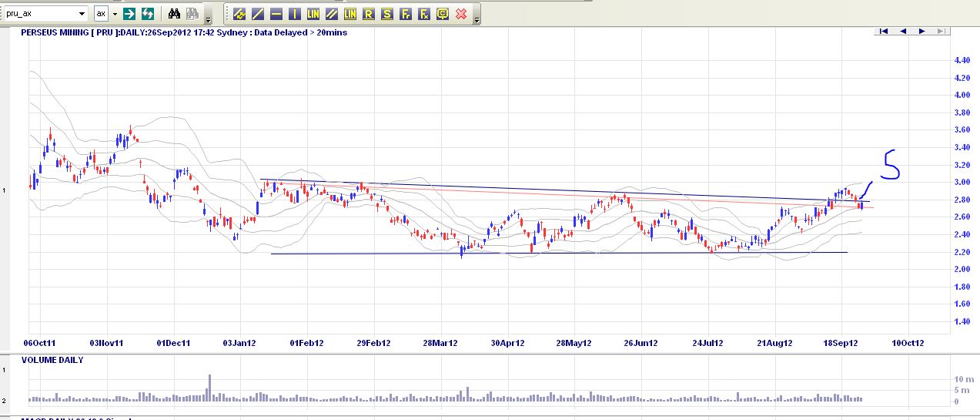Screen dimensions: 980x420
Task: Select the vertical line tool
Action: 295,14
